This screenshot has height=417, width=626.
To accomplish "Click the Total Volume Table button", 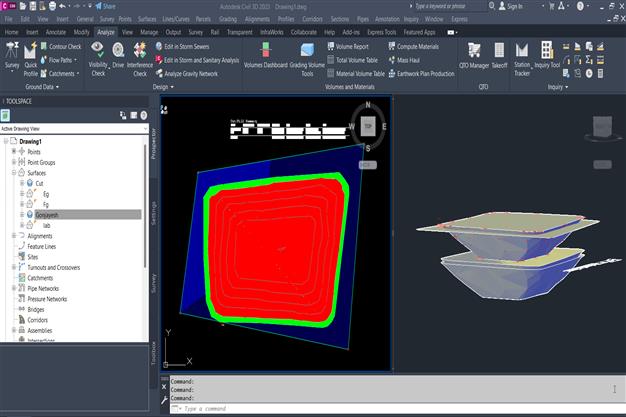I will coord(357,60).
